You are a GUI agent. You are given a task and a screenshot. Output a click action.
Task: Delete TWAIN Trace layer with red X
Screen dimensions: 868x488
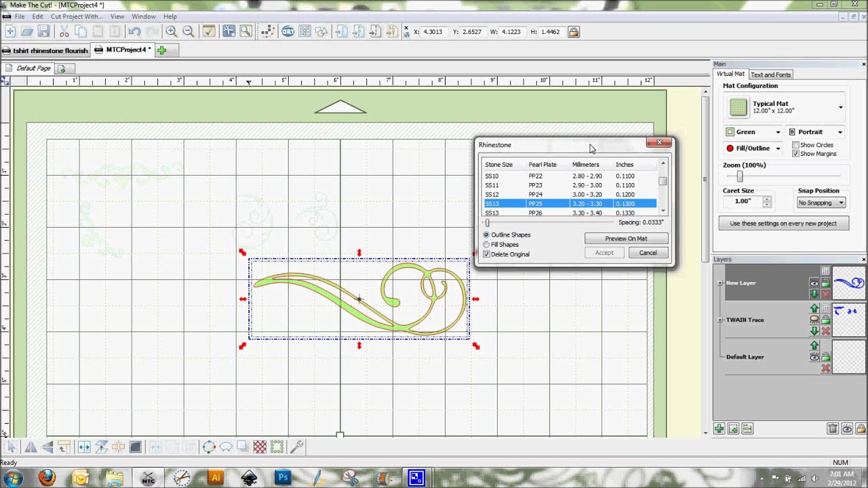click(825, 331)
